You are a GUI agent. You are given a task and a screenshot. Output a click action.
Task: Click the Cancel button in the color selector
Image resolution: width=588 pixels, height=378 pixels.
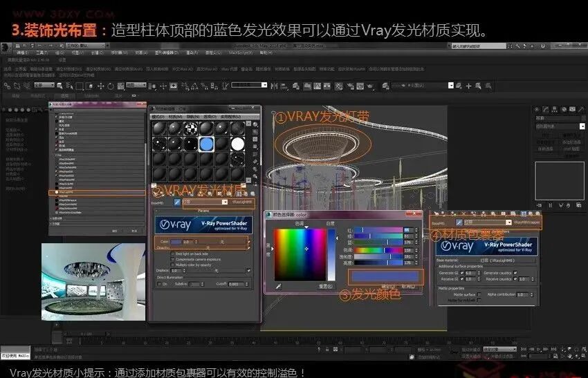coord(408,286)
